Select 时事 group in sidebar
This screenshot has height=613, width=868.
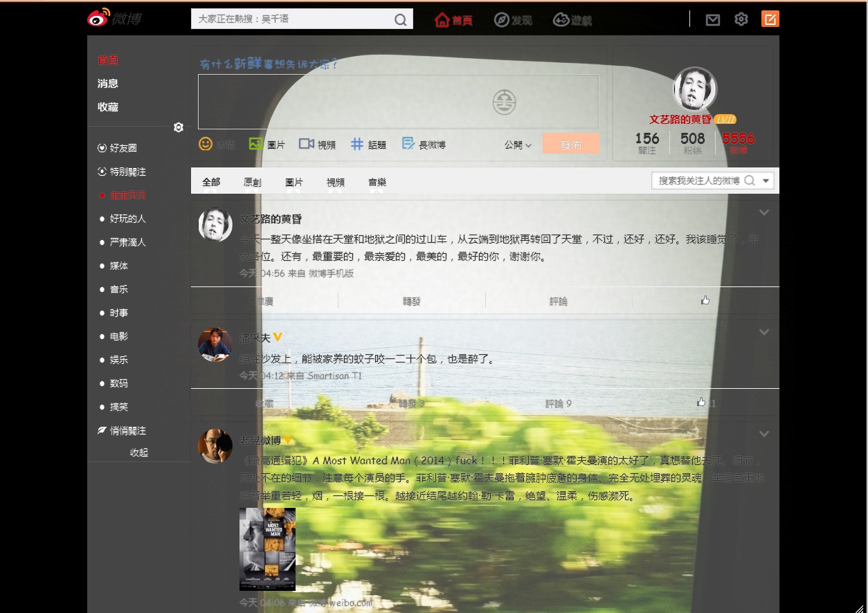coord(119,313)
